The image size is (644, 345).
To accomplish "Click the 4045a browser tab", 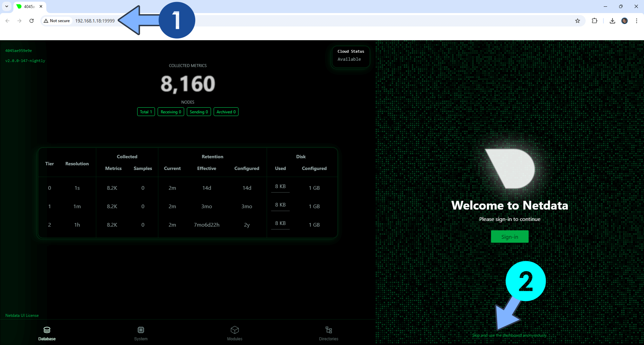I will pyautogui.click(x=30, y=6).
